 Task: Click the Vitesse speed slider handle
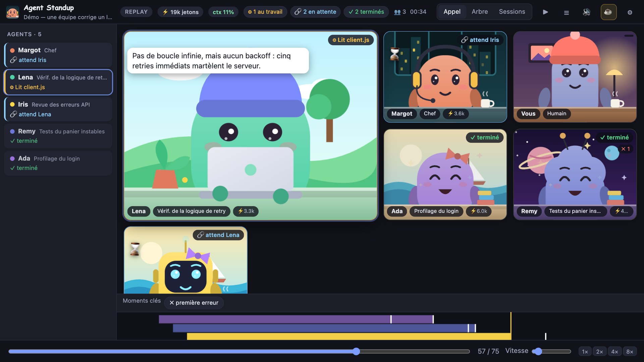click(538, 351)
